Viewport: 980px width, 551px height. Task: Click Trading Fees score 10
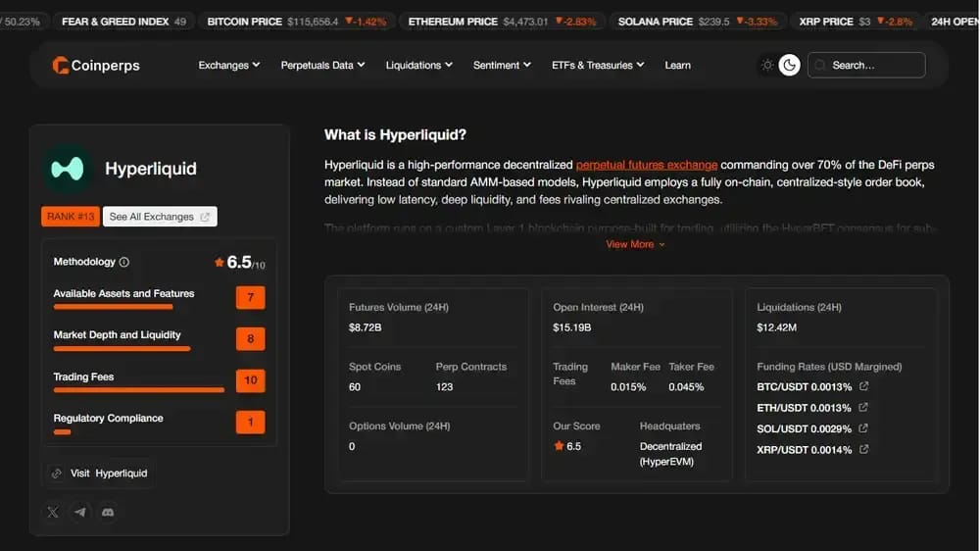[x=250, y=380]
